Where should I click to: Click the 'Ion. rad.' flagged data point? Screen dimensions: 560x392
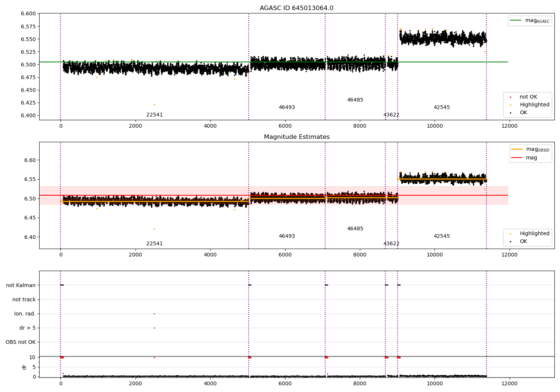154,314
